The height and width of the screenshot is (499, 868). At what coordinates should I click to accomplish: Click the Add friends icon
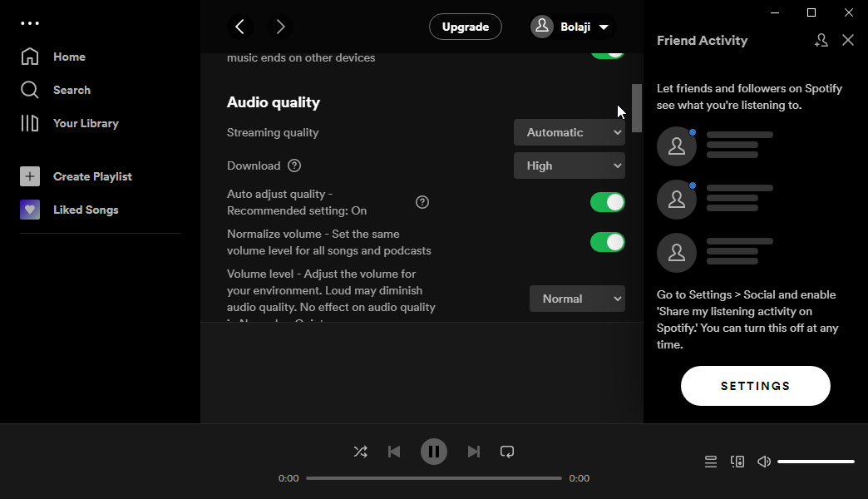[821, 40]
